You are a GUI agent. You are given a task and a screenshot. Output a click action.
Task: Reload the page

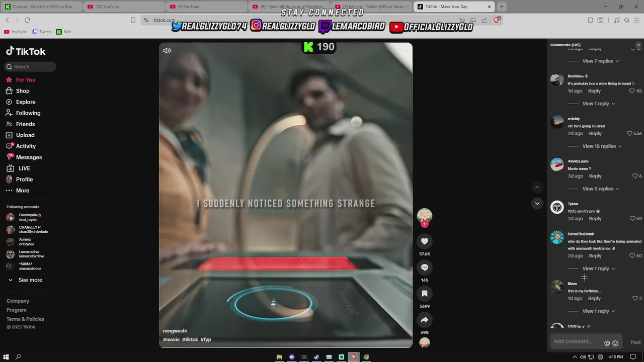pyautogui.click(x=27, y=20)
